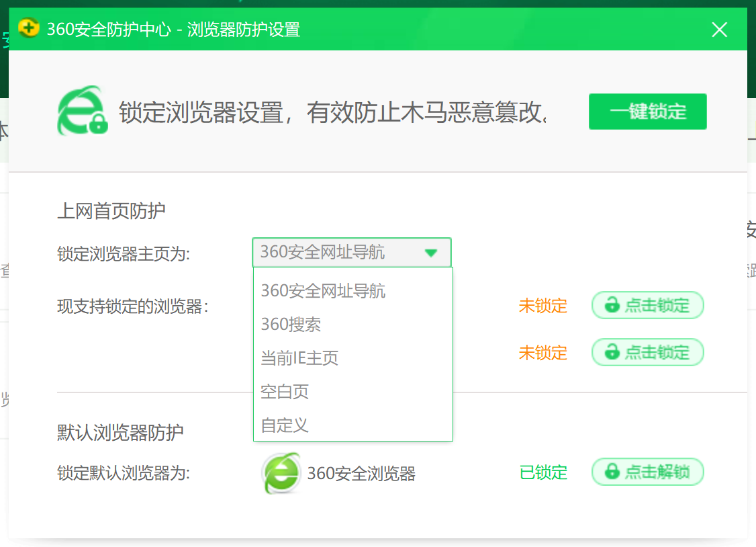Choose 360搜索 in the homepage list
This screenshot has height=547, width=756.
pos(353,324)
